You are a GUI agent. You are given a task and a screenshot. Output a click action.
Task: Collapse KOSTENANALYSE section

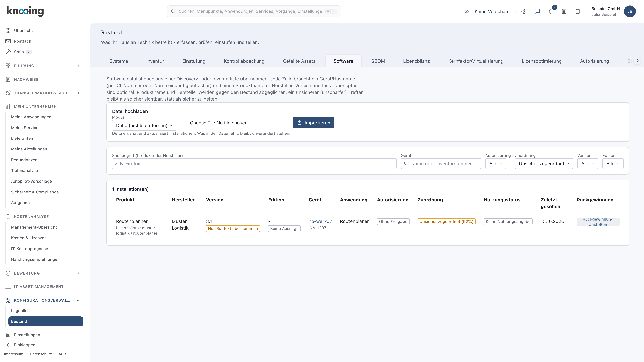43,217
